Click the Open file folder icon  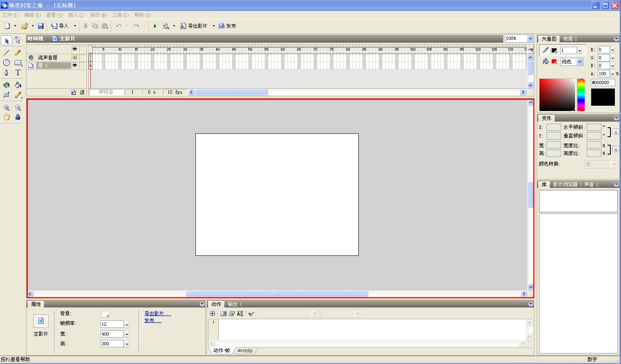(x=25, y=26)
